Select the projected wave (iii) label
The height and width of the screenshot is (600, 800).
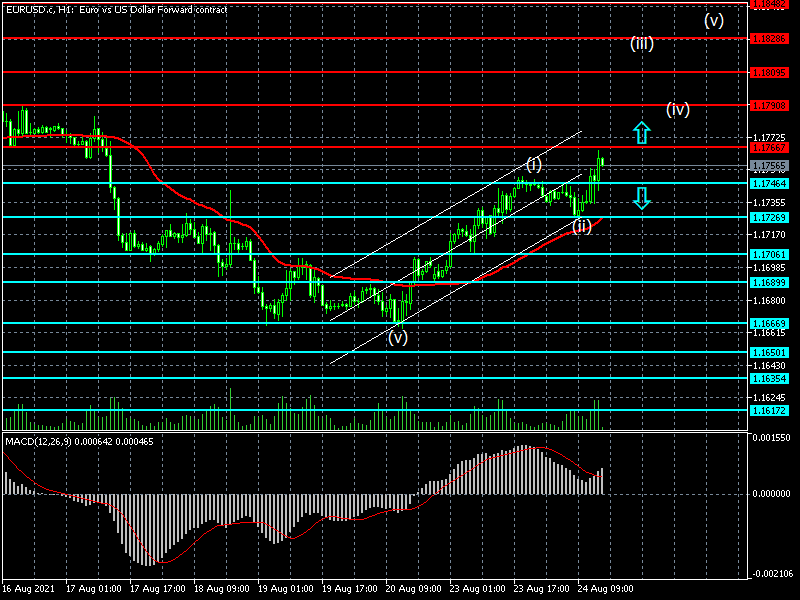pos(642,43)
